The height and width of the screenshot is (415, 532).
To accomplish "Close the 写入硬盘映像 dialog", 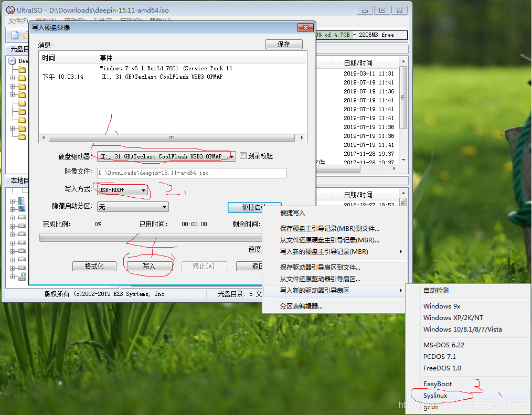I will coord(305,27).
